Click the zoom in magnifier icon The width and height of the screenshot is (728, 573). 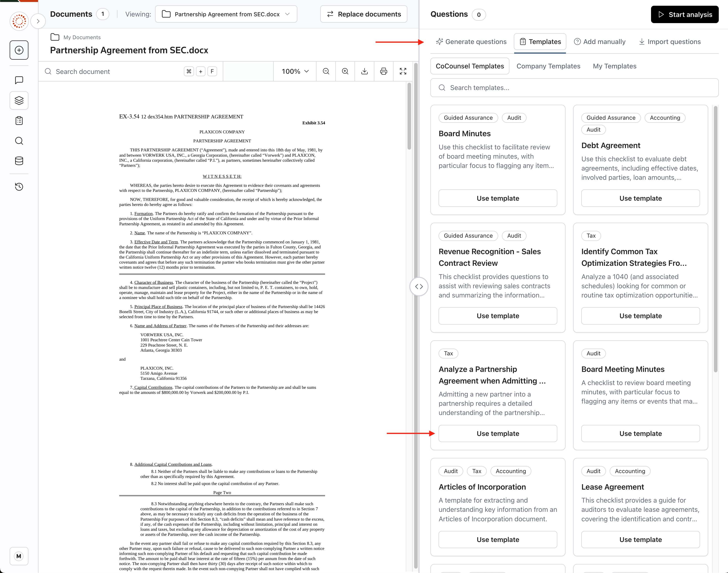(345, 71)
